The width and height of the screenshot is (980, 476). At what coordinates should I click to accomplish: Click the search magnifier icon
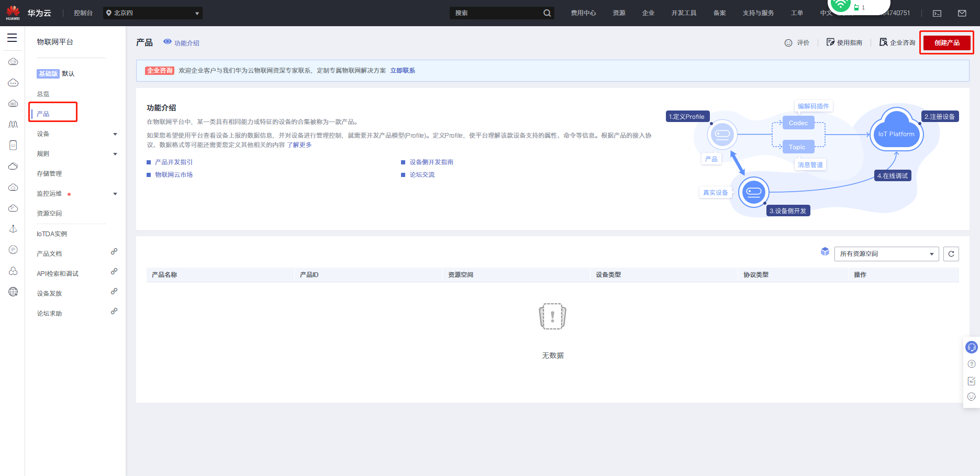547,13
